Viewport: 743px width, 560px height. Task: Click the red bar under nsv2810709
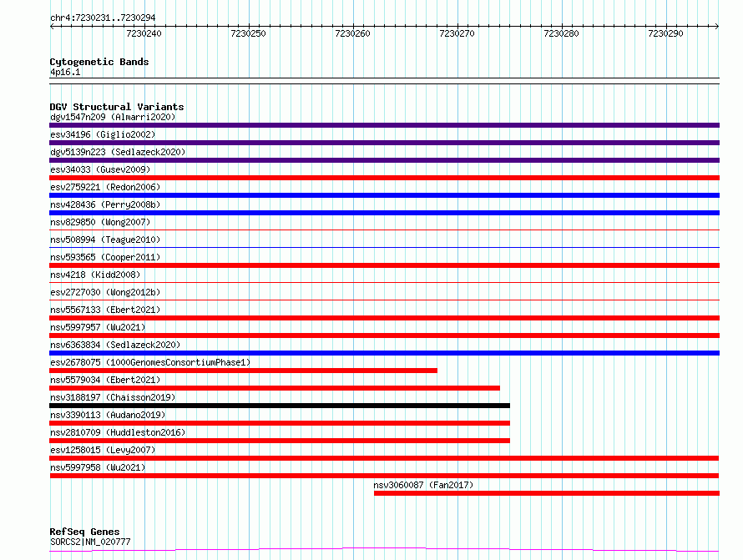coord(280,441)
